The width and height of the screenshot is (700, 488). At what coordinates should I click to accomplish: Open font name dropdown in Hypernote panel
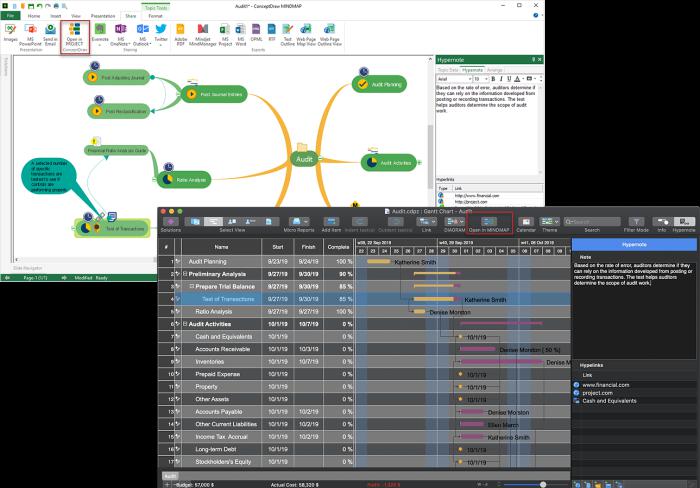tap(470, 79)
